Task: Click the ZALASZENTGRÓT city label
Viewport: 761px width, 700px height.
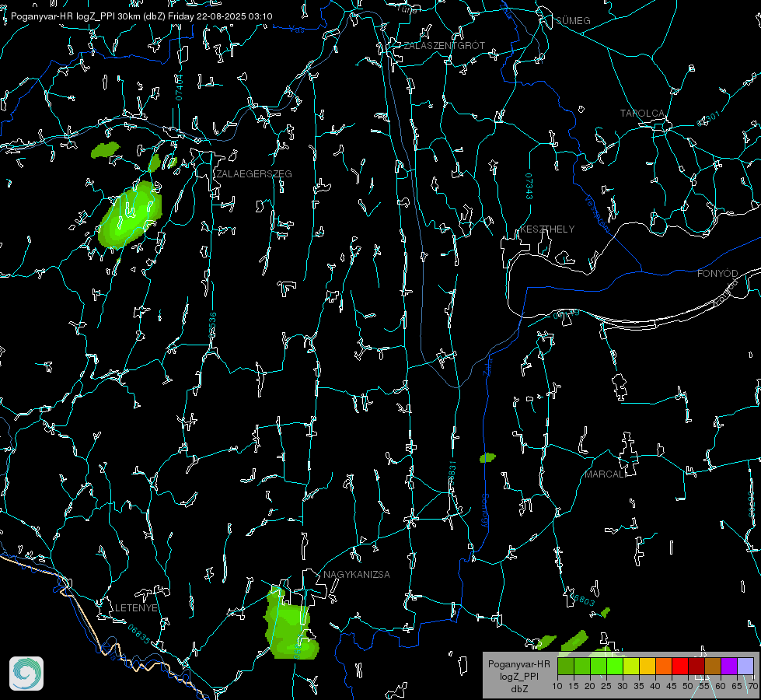Action: tap(444, 46)
